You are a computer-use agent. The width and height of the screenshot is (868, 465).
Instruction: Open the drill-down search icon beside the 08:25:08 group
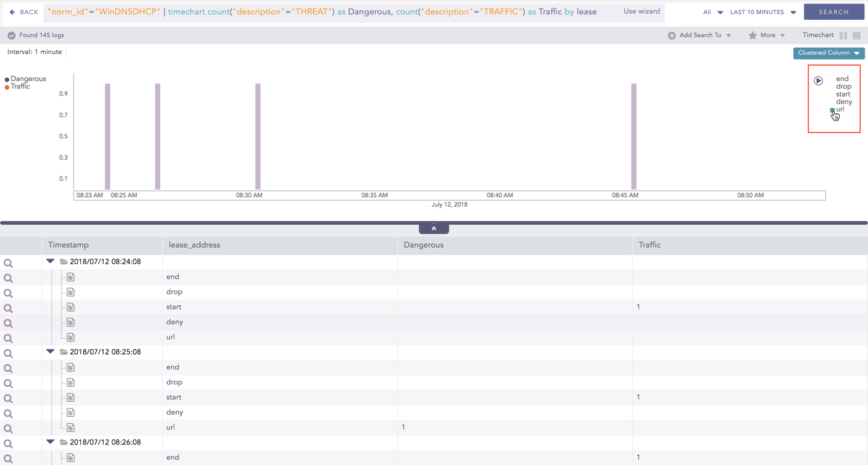(8, 353)
